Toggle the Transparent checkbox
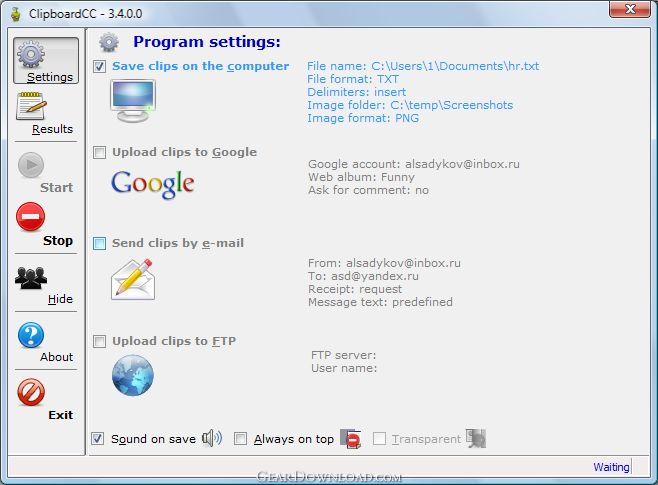Screen dimensions: 658x485 tap(379, 439)
